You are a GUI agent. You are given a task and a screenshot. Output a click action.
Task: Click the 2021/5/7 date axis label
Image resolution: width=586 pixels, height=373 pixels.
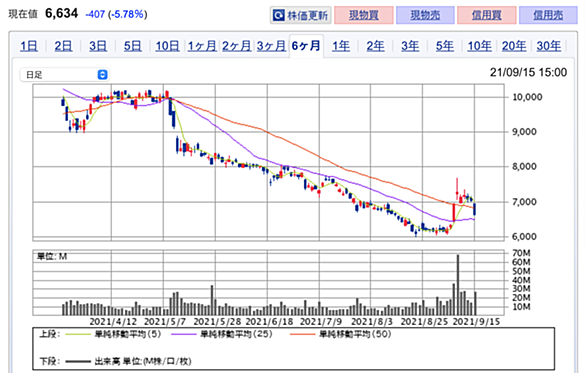click(x=166, y=321)
